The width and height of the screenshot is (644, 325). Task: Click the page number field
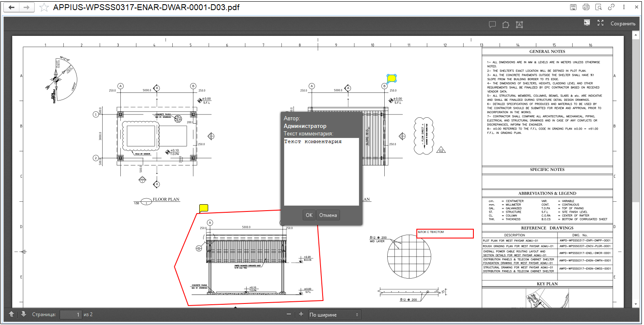click(71, 314)
